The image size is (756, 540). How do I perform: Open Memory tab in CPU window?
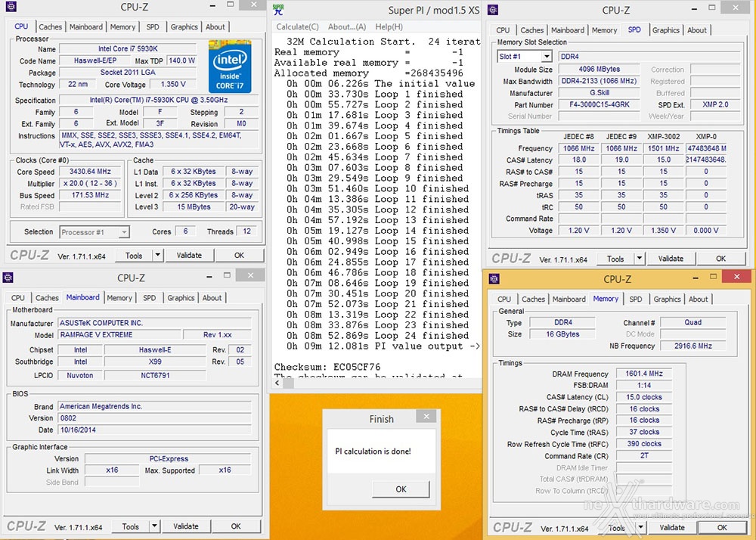122,27
